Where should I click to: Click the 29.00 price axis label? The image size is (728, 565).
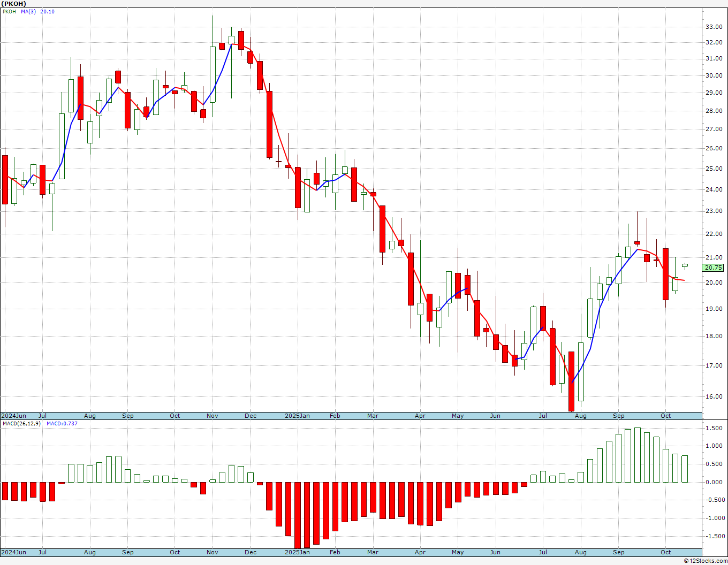(714, 93)
